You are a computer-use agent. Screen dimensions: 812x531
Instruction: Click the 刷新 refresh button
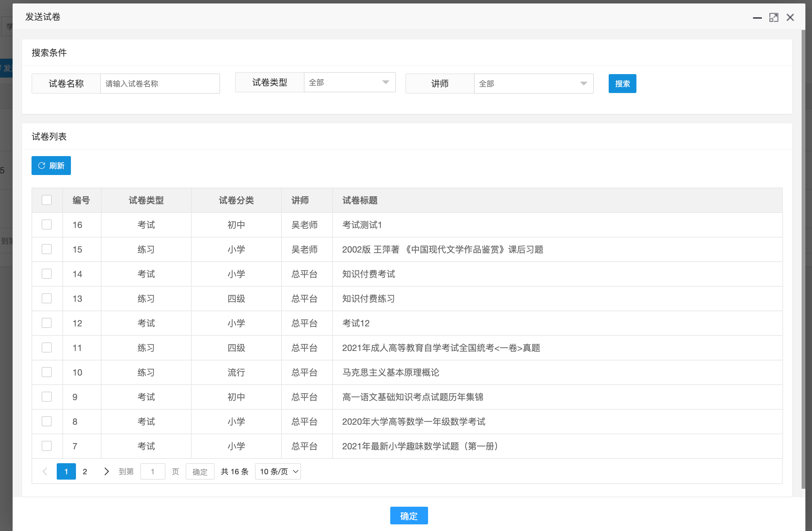pos(51,166)
